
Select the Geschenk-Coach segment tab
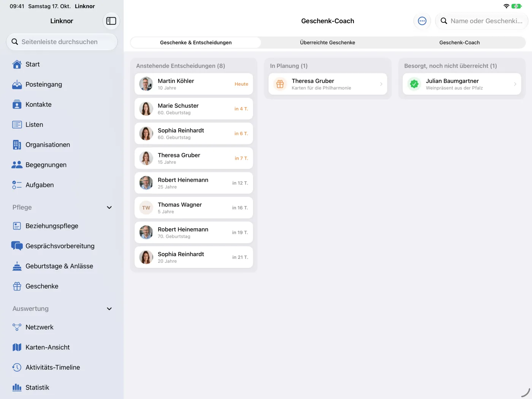click(459, 43)
